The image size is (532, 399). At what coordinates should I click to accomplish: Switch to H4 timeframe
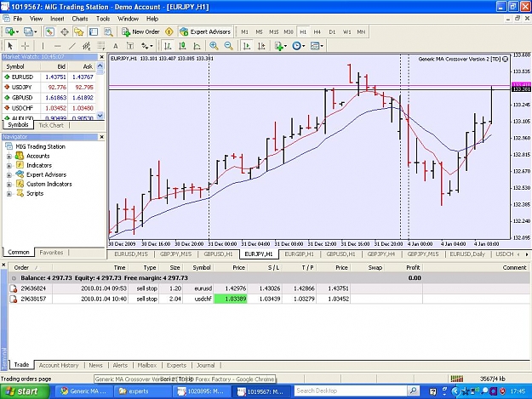[317, 31]
